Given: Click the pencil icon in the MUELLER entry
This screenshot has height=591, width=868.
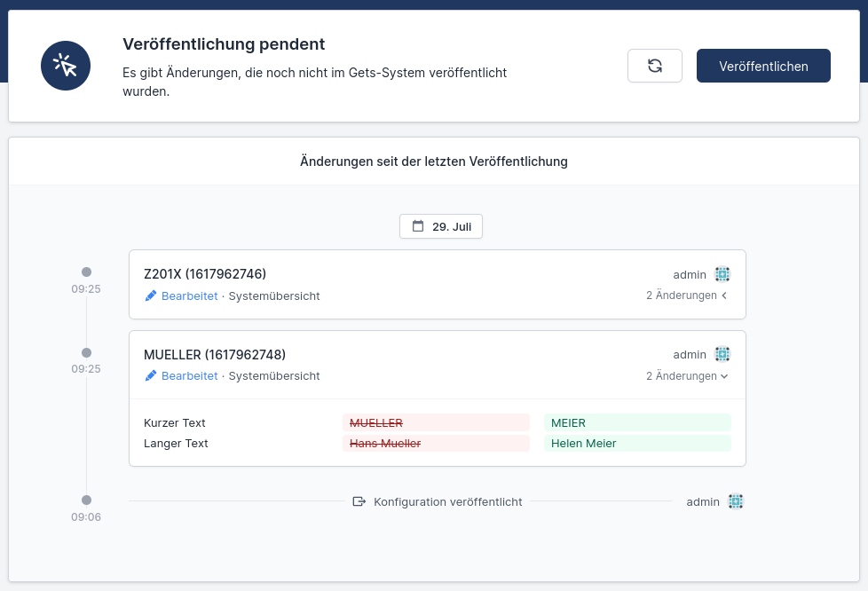Looking at the screenshot, I should tap(151, 375).
